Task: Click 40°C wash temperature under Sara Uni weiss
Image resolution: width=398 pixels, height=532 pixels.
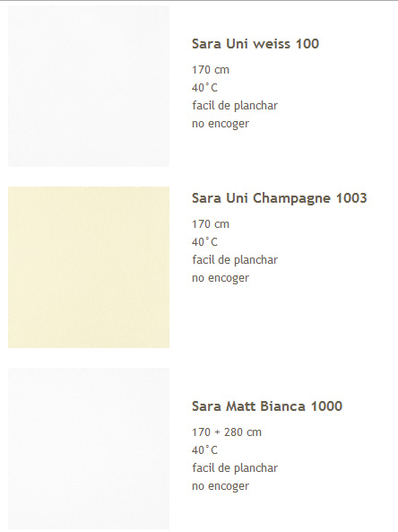Action: tap(204, 88)
